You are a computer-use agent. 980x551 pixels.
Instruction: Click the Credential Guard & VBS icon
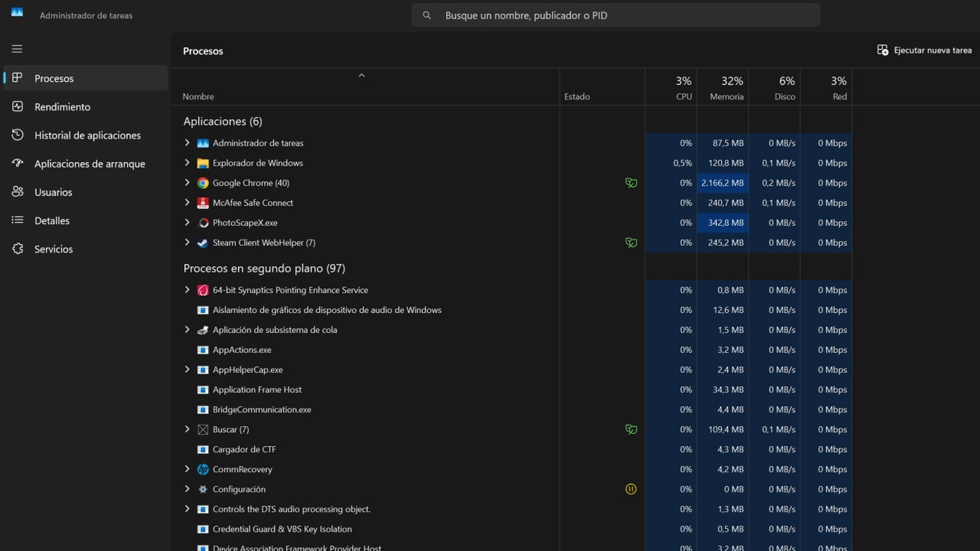[x=203, y=529]
